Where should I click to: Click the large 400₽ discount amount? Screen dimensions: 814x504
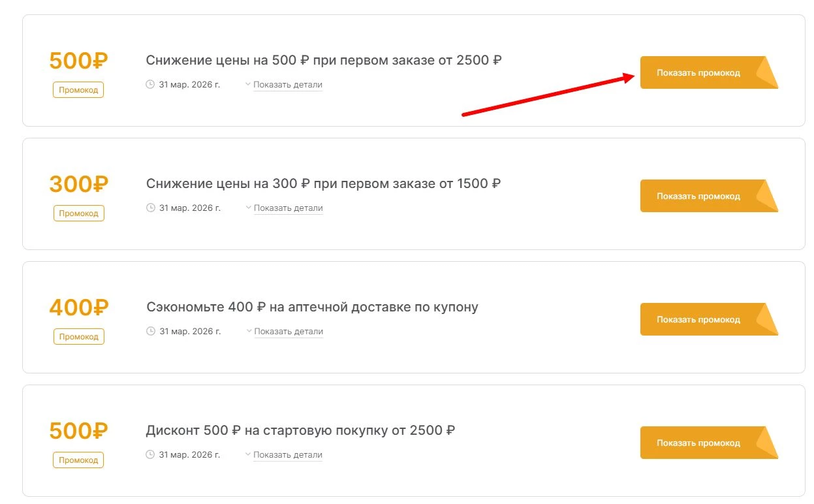[78, 307]
